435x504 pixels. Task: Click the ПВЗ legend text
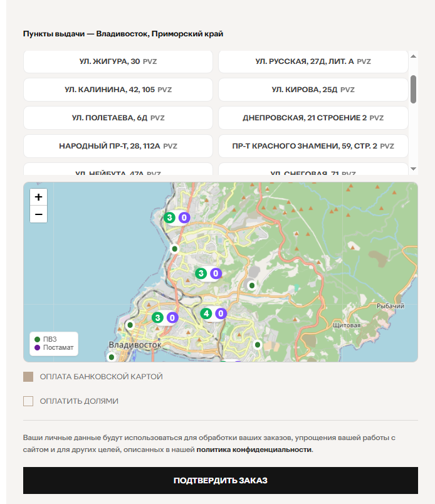pyautogui.click(x=50, y=339)
